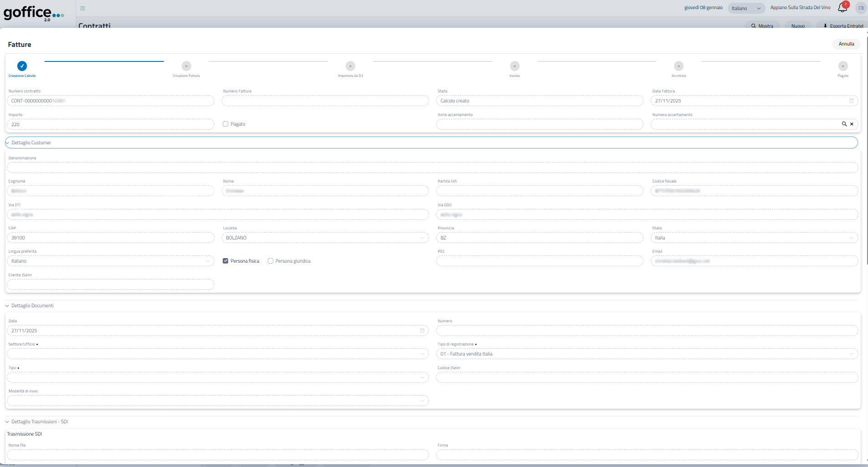868x467 pixels.
Task: Open the Data Fattura calendar icon
Action: pos(852,101)
